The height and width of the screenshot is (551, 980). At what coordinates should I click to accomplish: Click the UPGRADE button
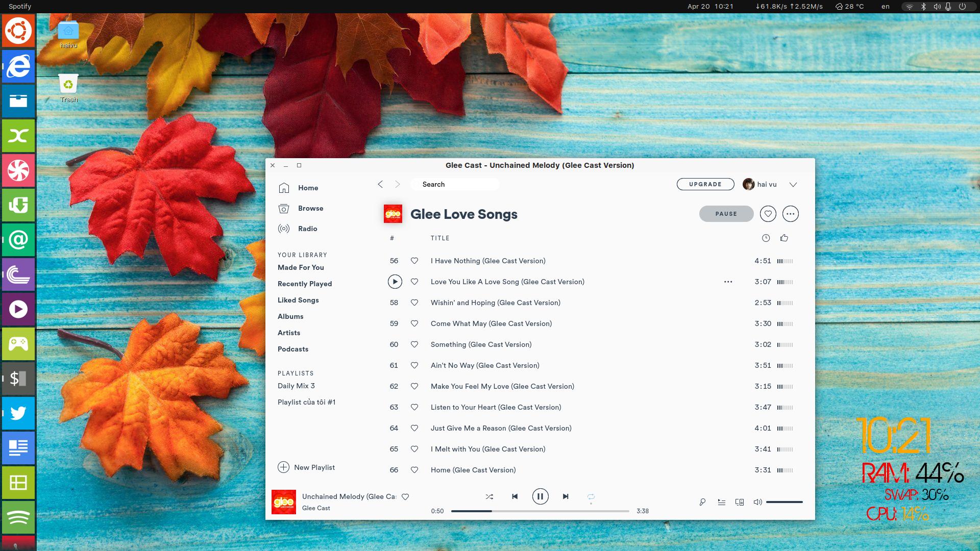pyautogui.click(x=705, y=184)
